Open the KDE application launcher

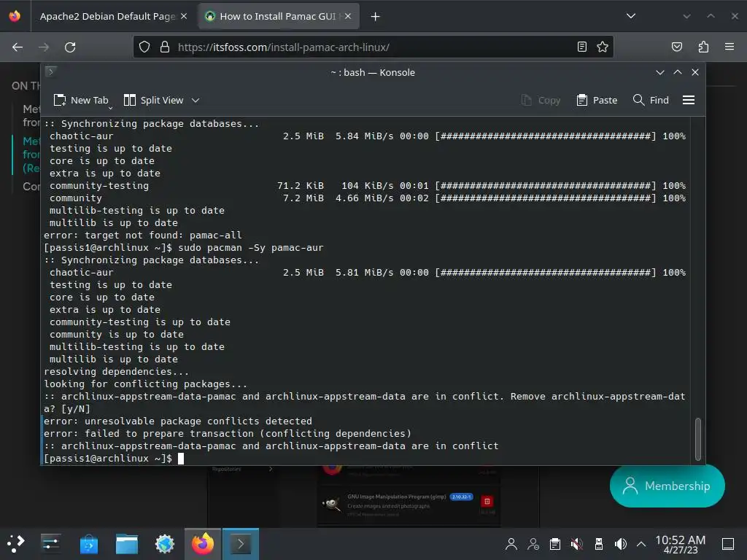pyautogui.click(x=15, y=543)
